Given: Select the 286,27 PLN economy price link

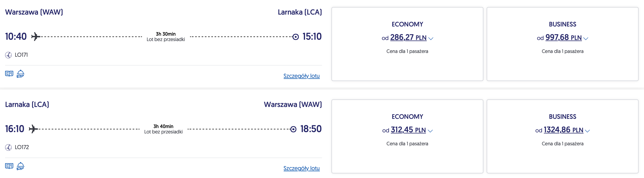Looking at the screenshot, I should pyautogui.click(x=408, y=38).
